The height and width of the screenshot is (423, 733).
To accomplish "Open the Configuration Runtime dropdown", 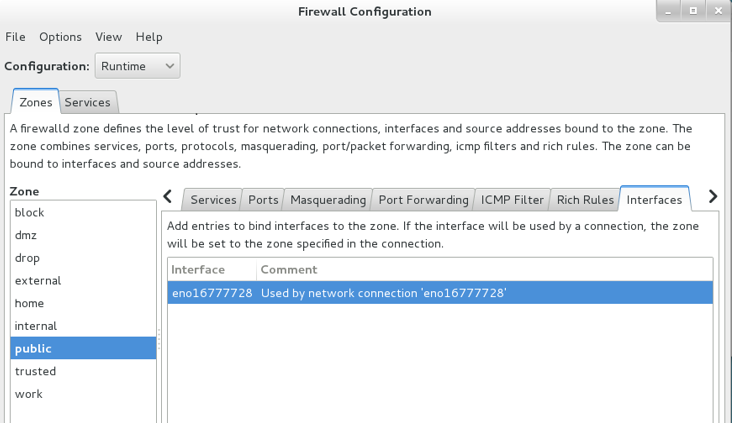I will point(137,66).
